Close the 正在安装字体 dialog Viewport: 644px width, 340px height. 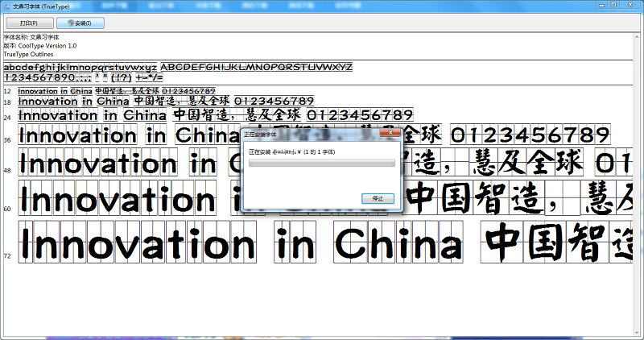coord(390,132)
